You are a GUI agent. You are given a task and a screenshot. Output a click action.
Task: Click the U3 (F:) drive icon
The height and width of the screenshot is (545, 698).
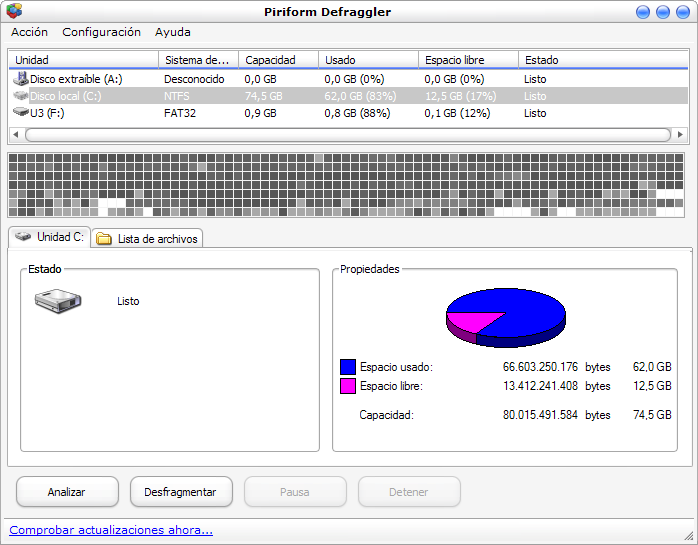coord(21,113)
